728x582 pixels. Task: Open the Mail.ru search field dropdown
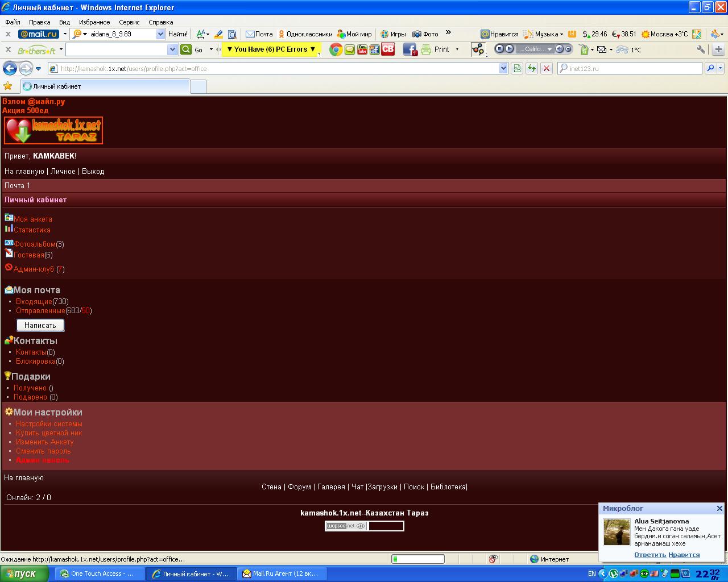click(160, 34)
